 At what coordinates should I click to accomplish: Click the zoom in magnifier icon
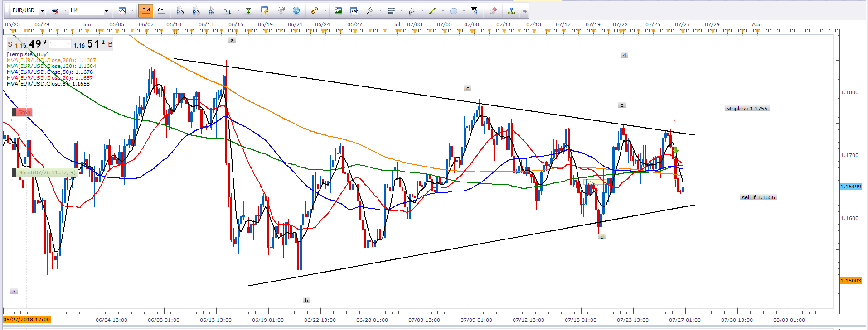coord(180,10)
